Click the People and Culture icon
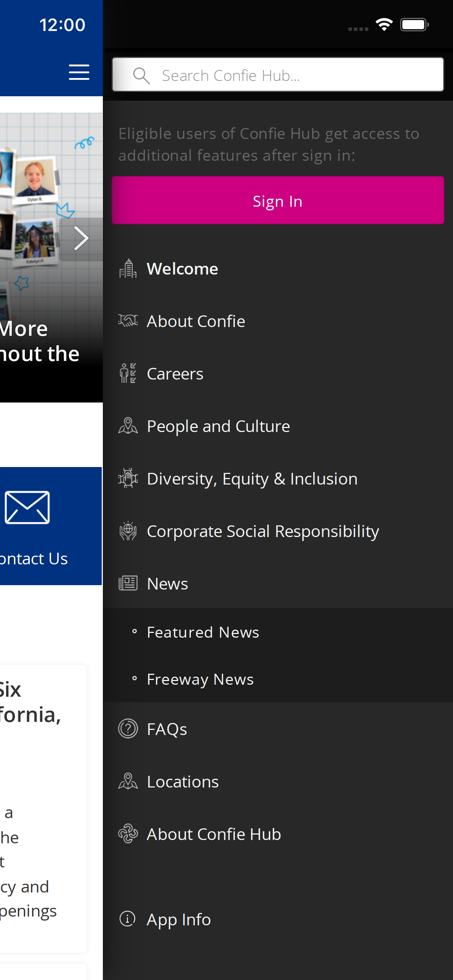The width and height of the screenshot is (453, 980). (128, 426)
